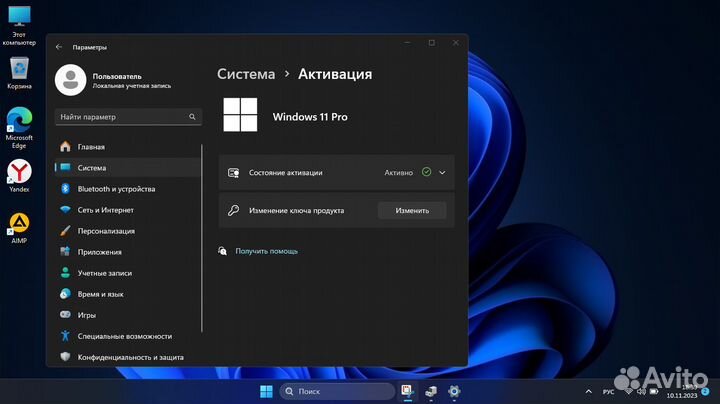Screen dimensions: 720x404
Task: Select the Система section
Action: (x=128, y=168)
